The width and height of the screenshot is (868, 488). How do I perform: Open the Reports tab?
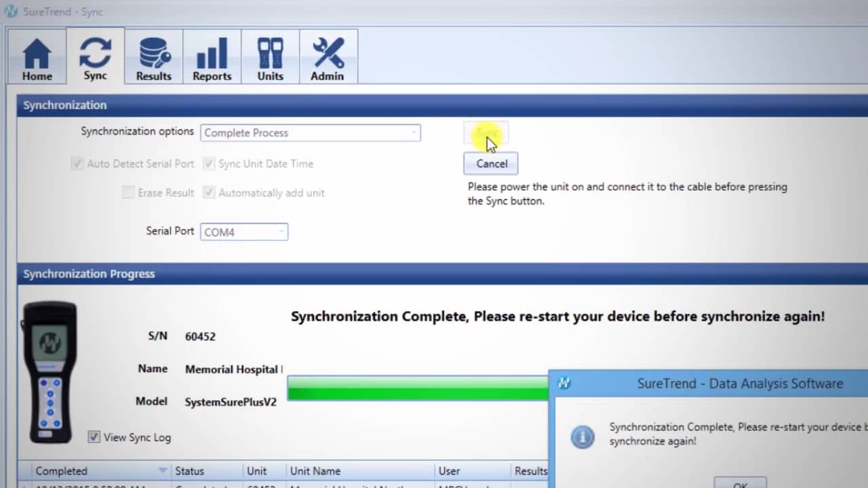pos(212,56)
